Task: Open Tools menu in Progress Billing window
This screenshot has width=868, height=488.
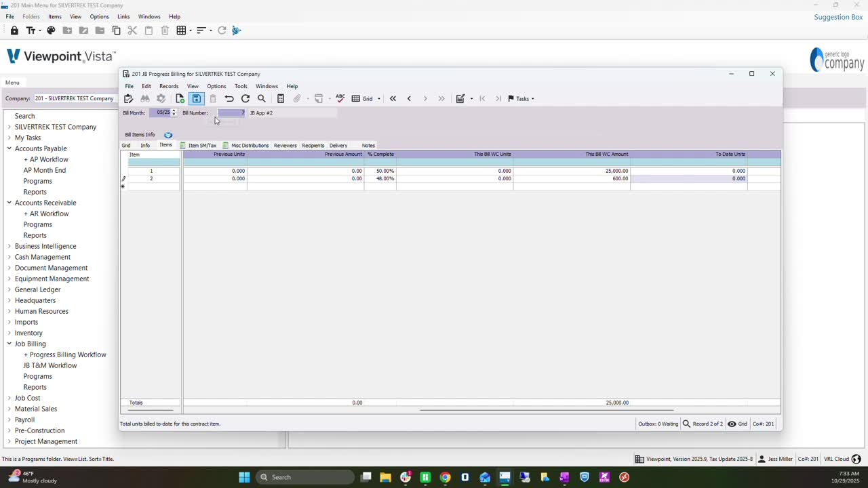Action: point(241,86)
